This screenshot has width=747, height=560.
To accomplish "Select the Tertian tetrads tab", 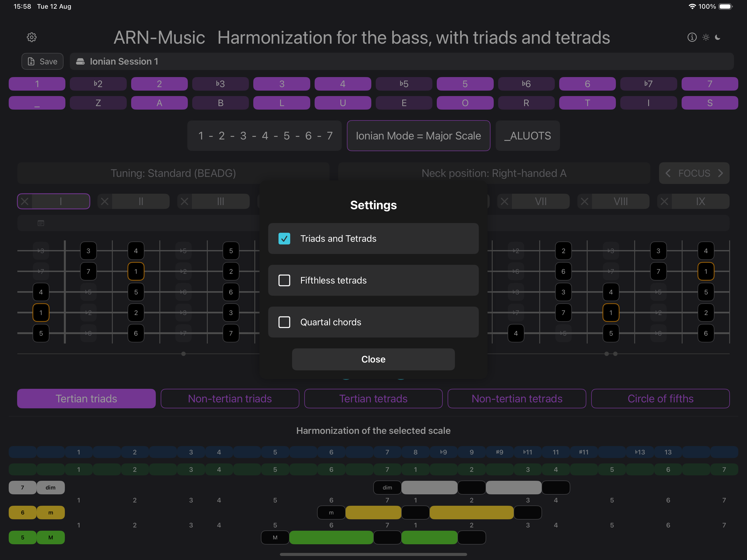I will [x=373, y=399].
